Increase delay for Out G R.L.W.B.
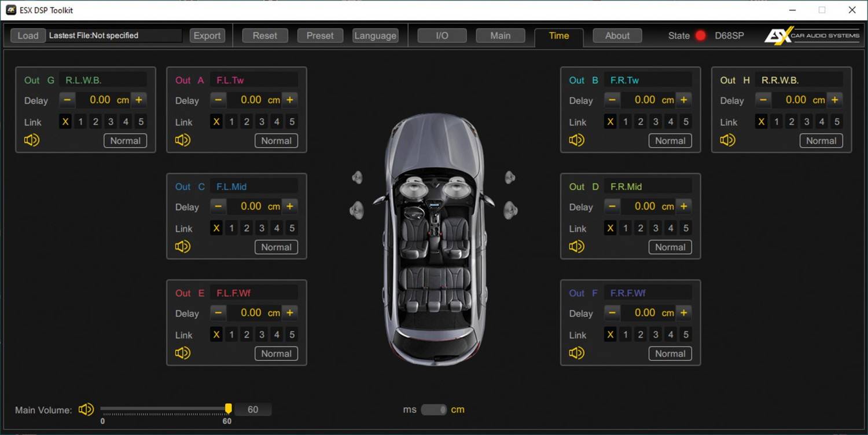The image size is (868, 435). click(138, 100)
